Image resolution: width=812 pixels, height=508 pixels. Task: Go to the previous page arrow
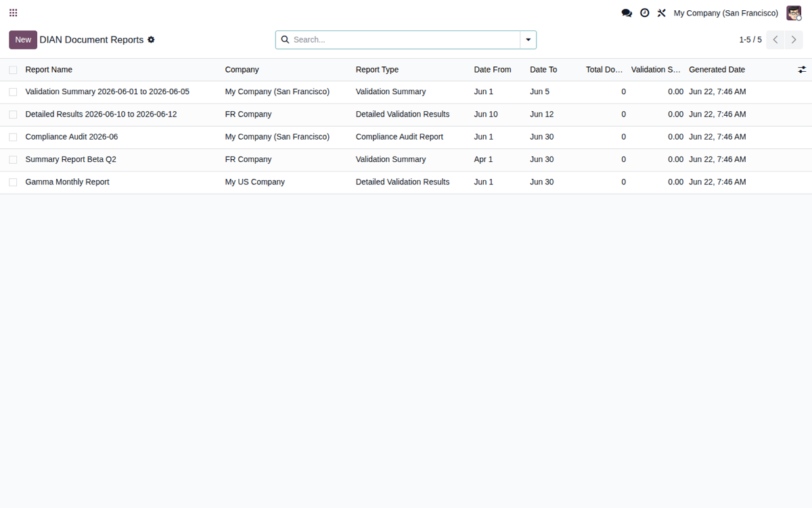pos(775,40)
